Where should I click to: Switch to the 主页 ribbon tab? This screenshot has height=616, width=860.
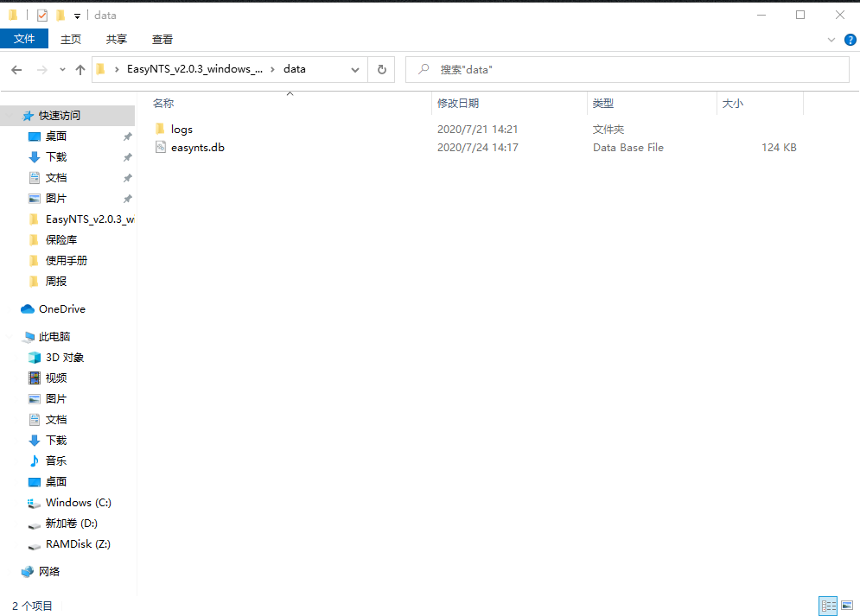pos(71,39)
